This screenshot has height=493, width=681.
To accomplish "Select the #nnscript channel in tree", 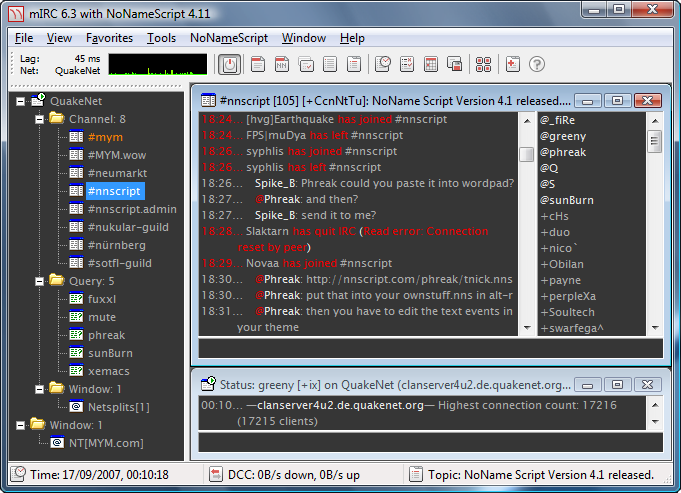I will coord(114,191).
